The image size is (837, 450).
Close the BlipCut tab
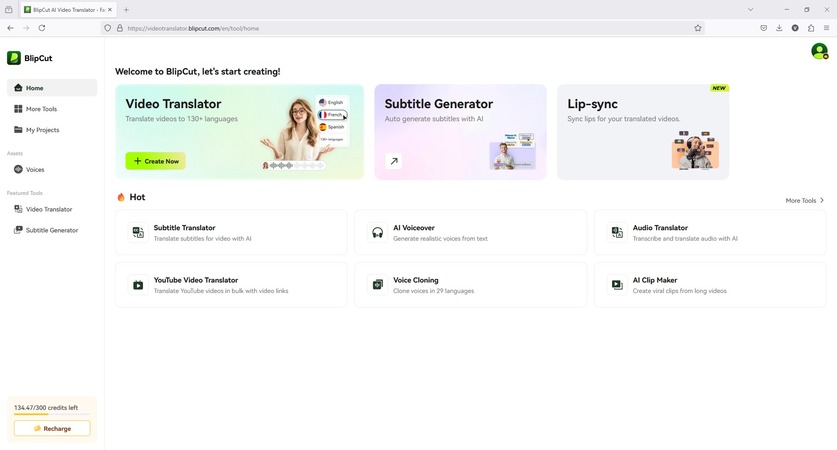(x=110, y=10)
